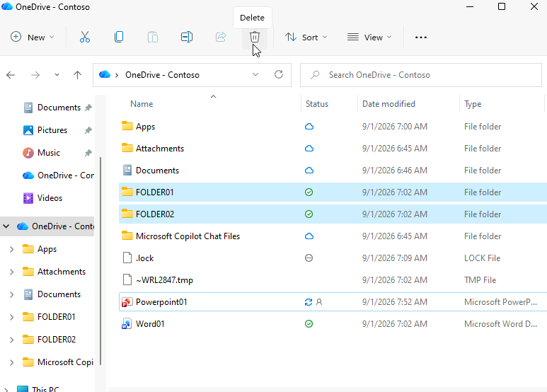Viewport: 547px width, 392px height.
Task: Click the shared person icon for Powerpoint01
Action: pyautogui.click(x=319, y=302)
